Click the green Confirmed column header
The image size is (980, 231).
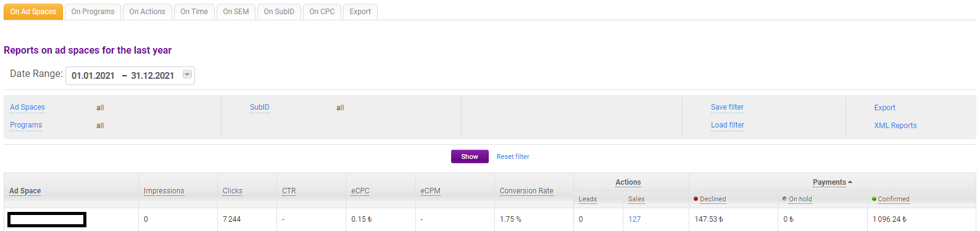(891, 199)
